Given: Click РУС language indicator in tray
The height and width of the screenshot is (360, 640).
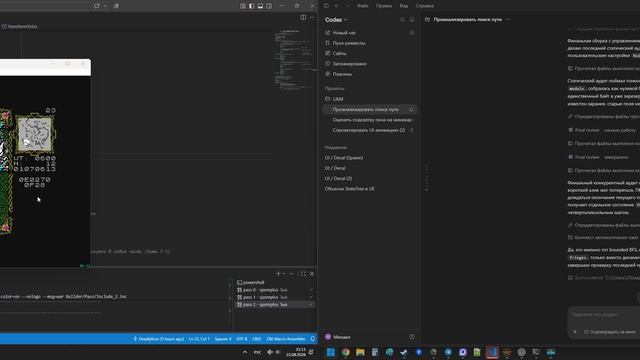Looking at the screenshot, I should 257,352.
